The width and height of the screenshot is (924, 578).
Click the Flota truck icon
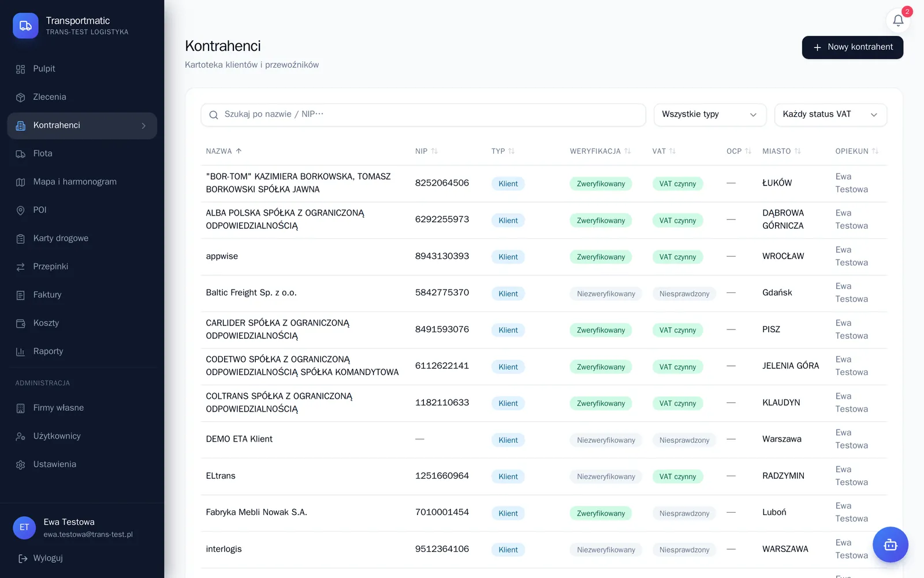[x=21, y=154]
